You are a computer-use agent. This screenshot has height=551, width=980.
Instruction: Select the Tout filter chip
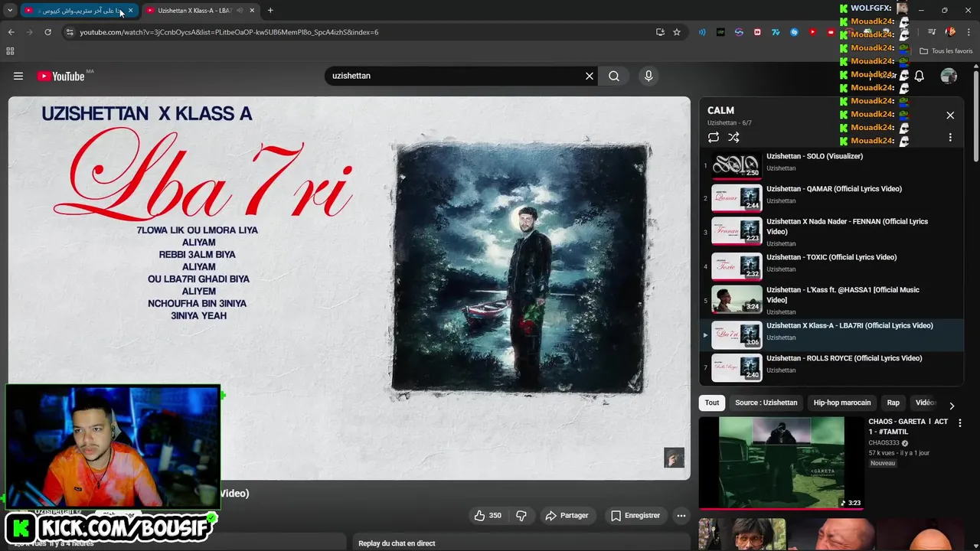712,403
